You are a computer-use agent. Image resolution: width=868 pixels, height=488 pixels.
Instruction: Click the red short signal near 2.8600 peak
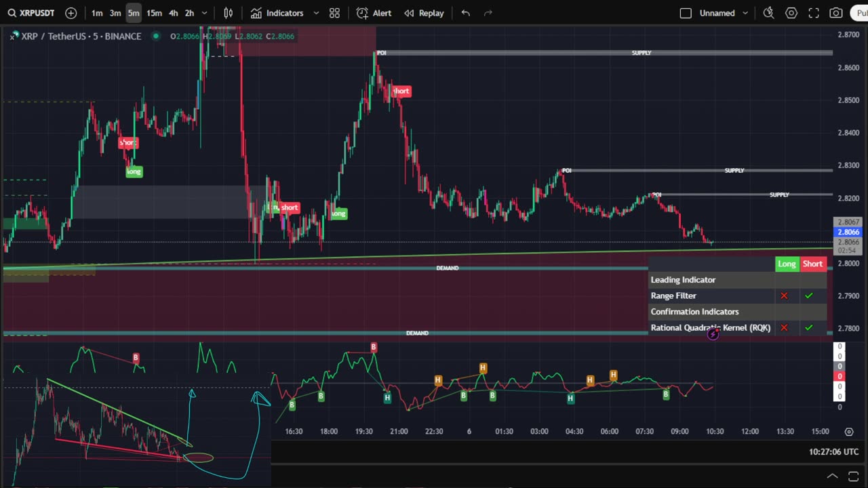(x=401, y=91)
